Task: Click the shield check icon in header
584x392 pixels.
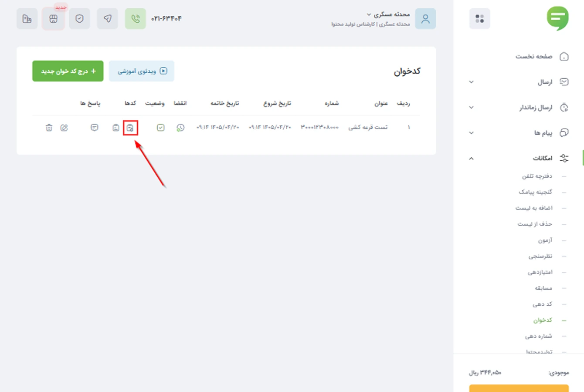Action: pyautogui.click(x=79, y=19)
